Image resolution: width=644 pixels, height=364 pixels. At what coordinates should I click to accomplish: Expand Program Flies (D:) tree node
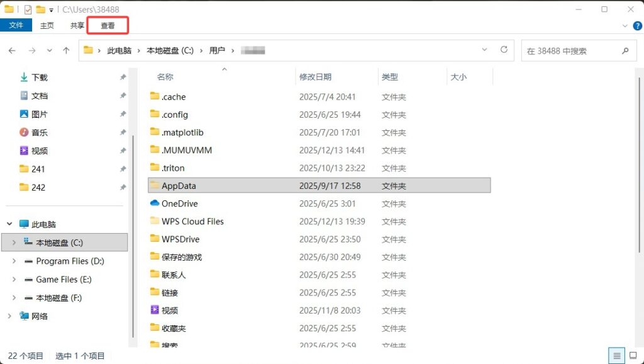14,261
